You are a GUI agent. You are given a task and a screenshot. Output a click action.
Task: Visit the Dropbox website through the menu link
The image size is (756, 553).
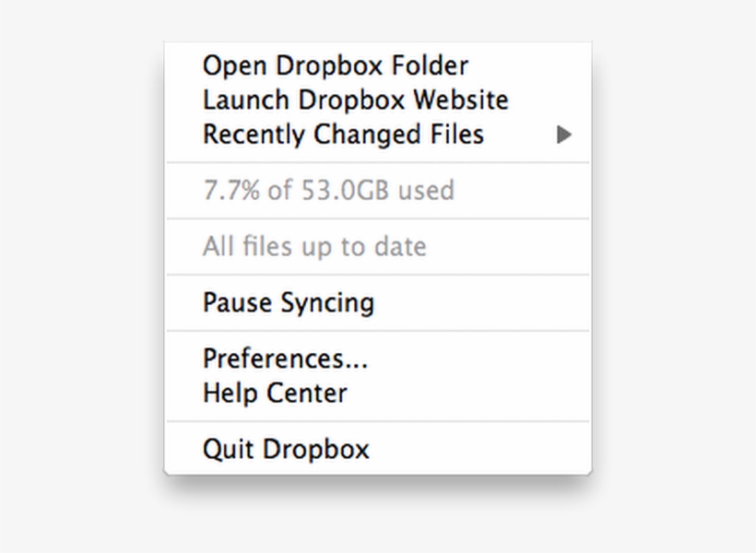[x=355, y=100]
